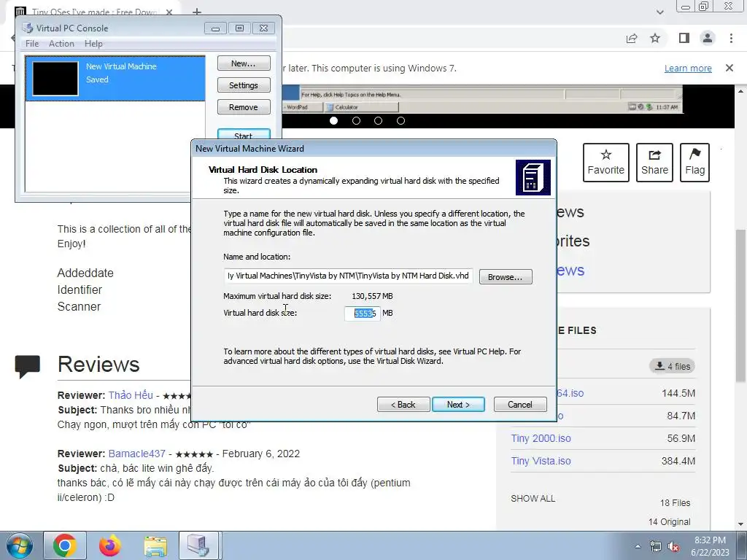Open Tiny Vista.iso download link

(x=541, y=461)
